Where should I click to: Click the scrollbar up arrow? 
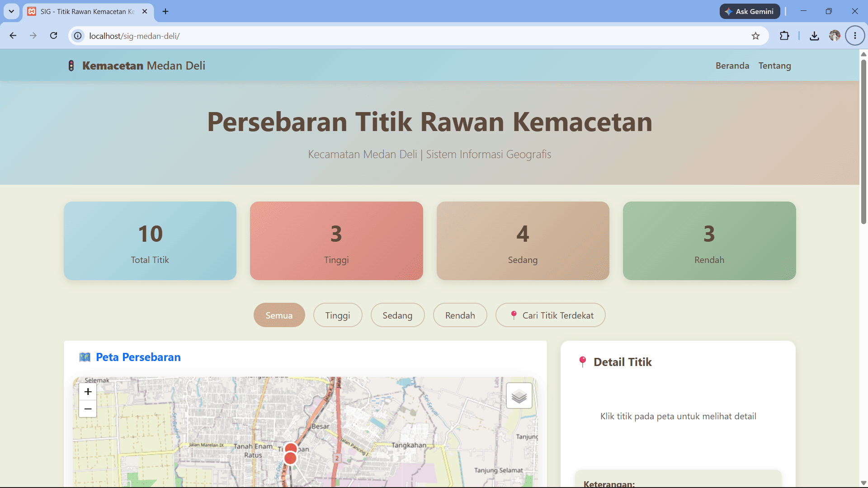pos(863,54)
